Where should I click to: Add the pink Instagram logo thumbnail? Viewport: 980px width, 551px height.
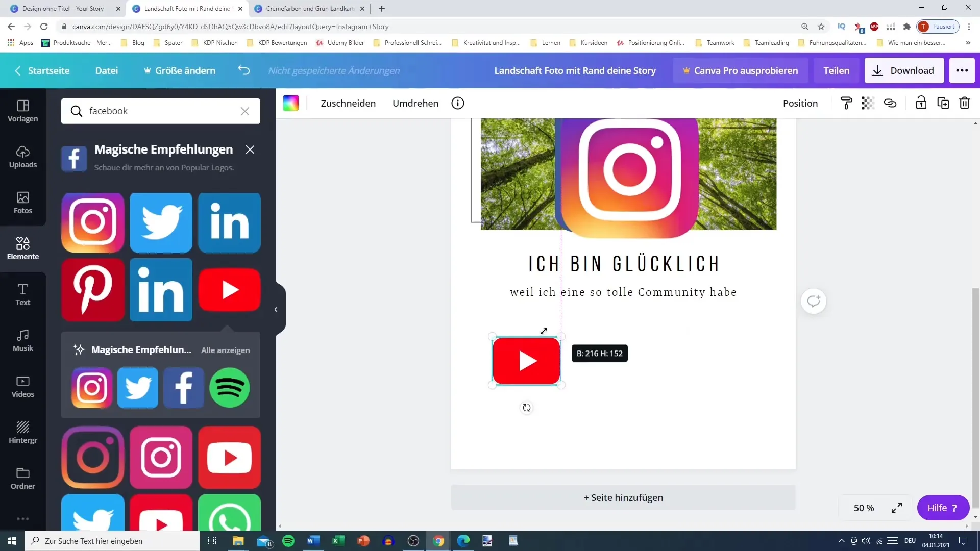tap(161, 458)
